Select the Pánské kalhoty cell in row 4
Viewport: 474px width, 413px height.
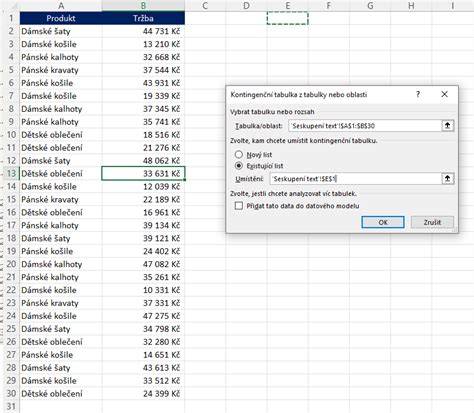click(x=61, y=57)
